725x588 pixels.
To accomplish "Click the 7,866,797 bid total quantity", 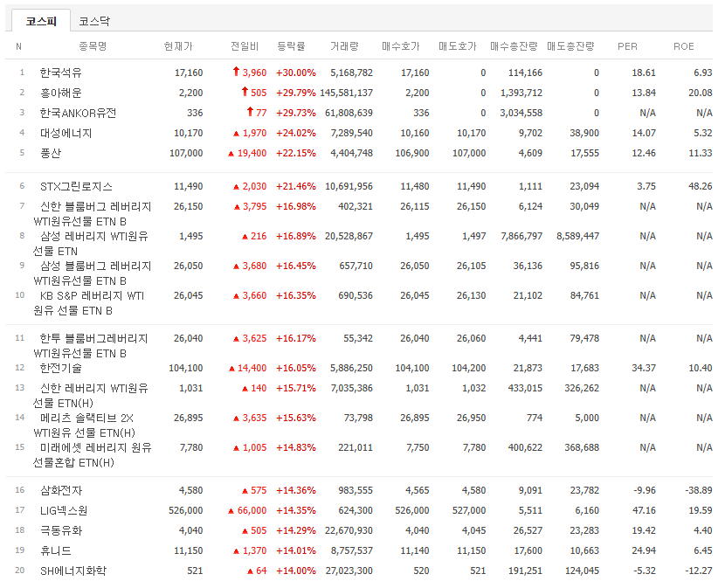I will pyautogui.click(x=521, y=237).
